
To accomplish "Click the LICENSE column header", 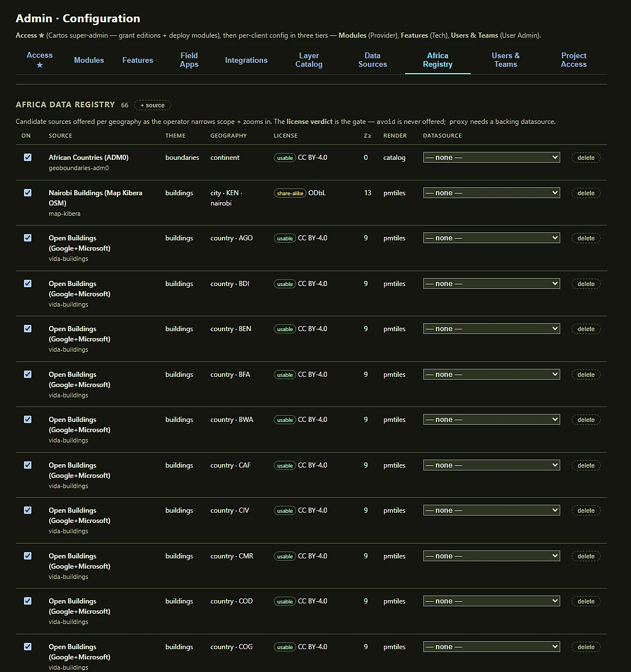I will [x=285, y=135].
